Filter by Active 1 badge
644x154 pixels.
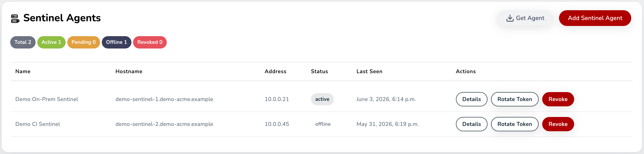(x=51, y=42)
